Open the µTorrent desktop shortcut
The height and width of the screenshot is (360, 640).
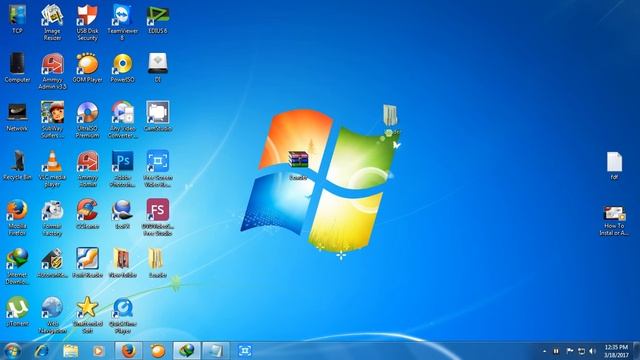click(17, 312)
